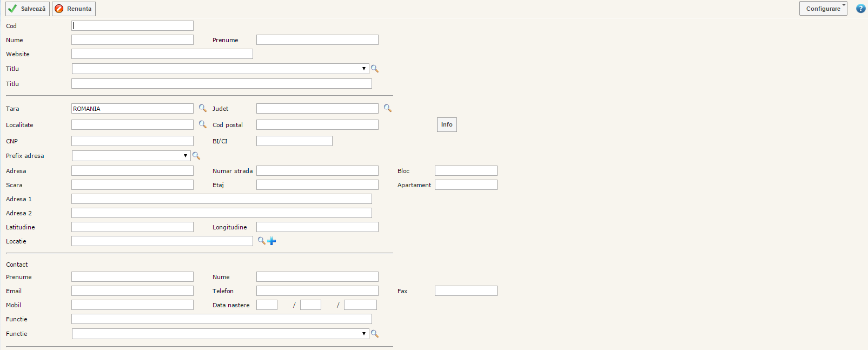Open the blue help question mark icon
Screen dimensions: 868x350
[860, 9]
